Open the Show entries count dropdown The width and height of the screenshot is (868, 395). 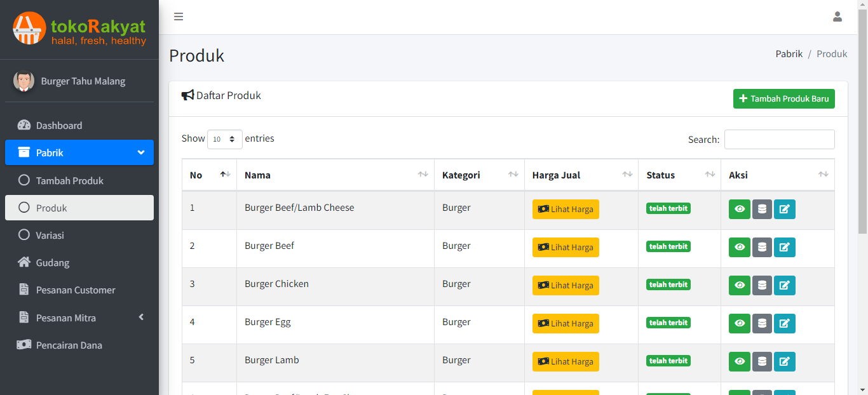point(224,139)
